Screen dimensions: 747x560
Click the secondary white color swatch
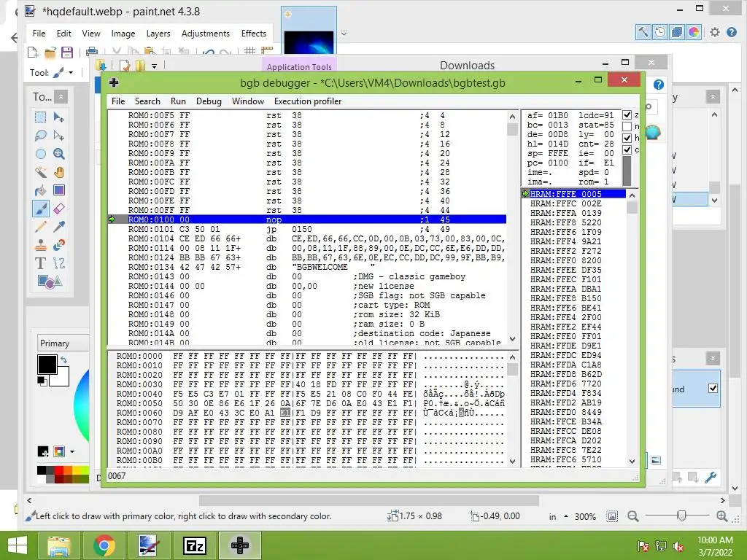(61, 378)
